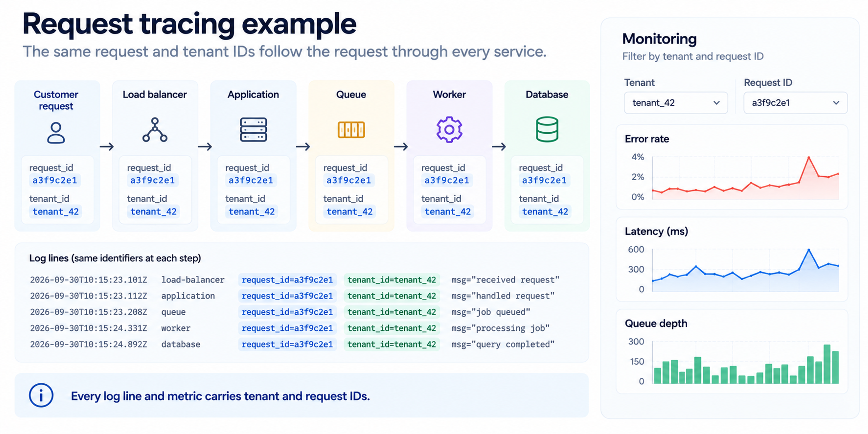The width and height of the screenshot is (868, 434).
Task: Click the Error rate chart title
Action: click(647, 139)
